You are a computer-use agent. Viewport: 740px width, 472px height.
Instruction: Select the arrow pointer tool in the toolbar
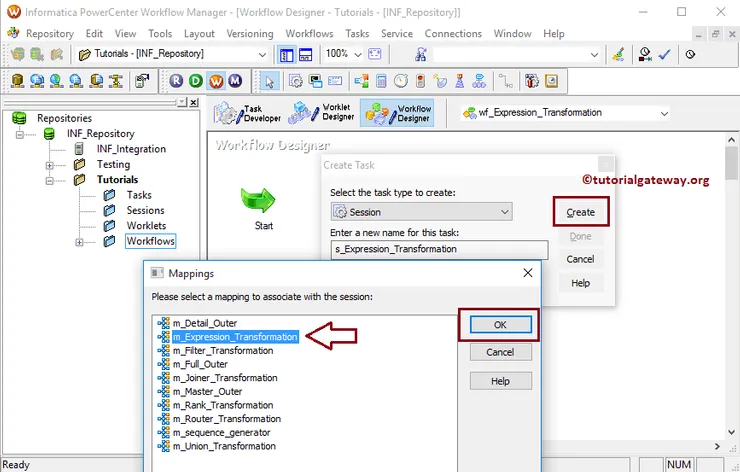pos(269,82)
